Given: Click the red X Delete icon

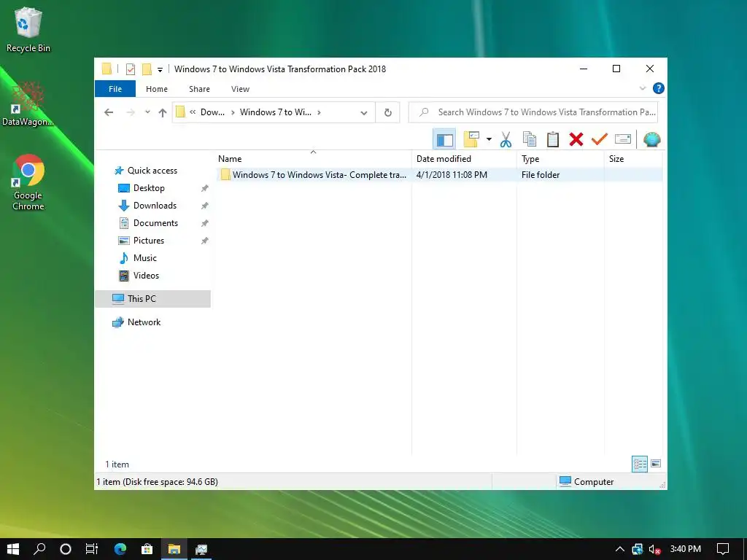Looking at the screenshot, I should pyautogui.click(x=576, y=139).
